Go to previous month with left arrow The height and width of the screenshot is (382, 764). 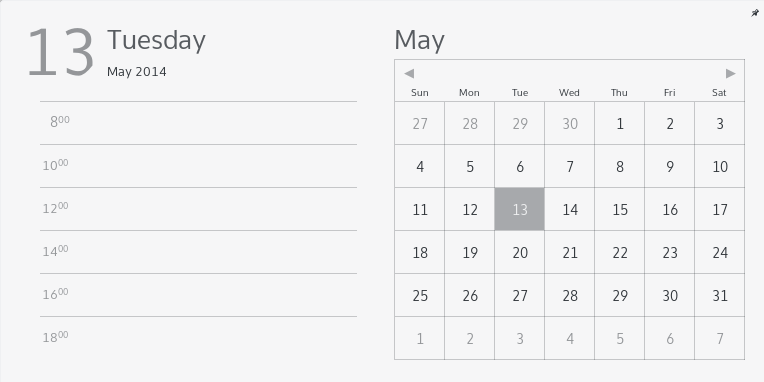[409, 74]
